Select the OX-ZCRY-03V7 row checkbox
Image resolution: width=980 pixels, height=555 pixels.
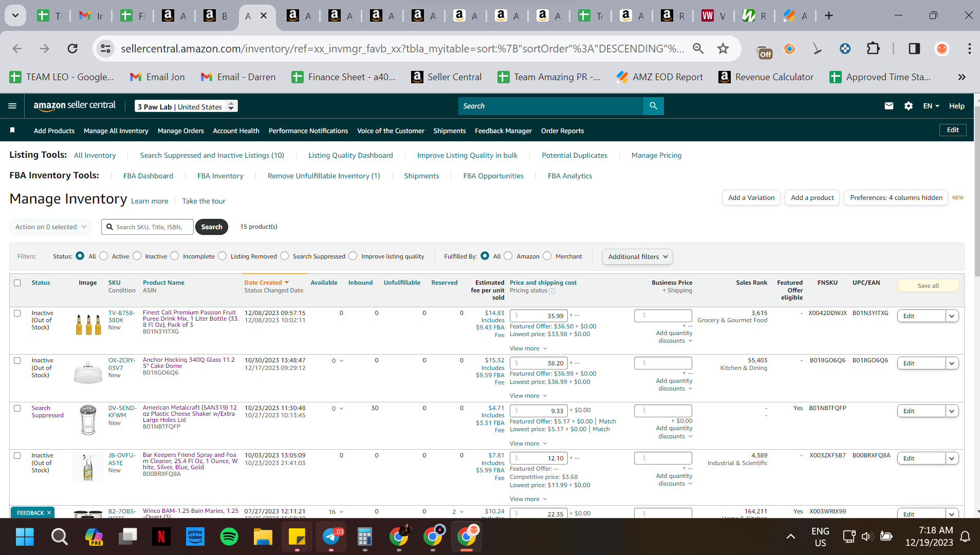click(x=17, y=360)
